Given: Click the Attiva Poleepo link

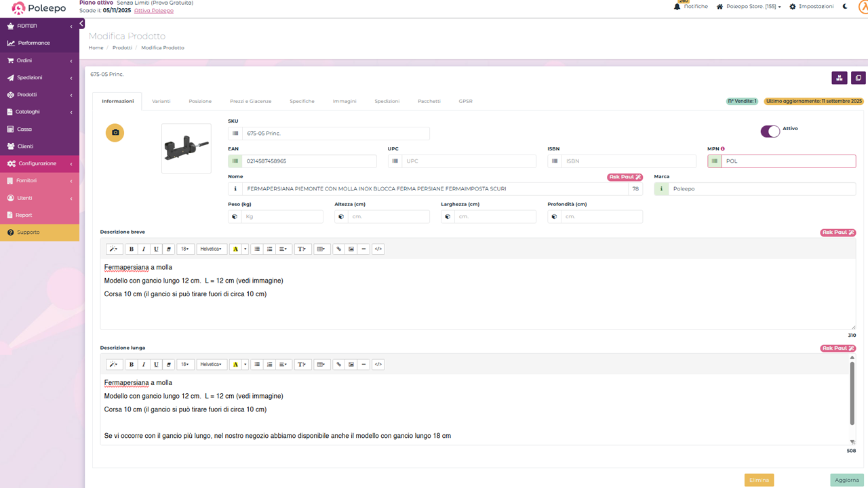Looking at the screenshot, I should 153,11.
